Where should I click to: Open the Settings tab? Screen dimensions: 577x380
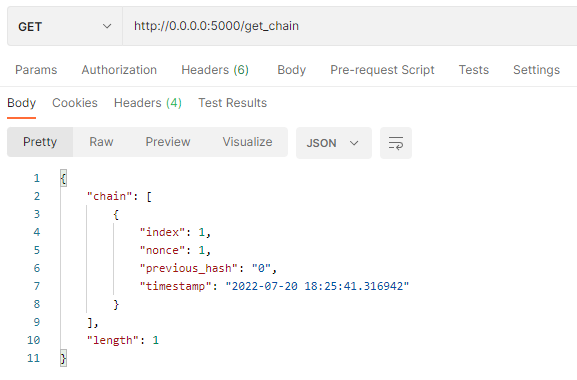(537, 70)
